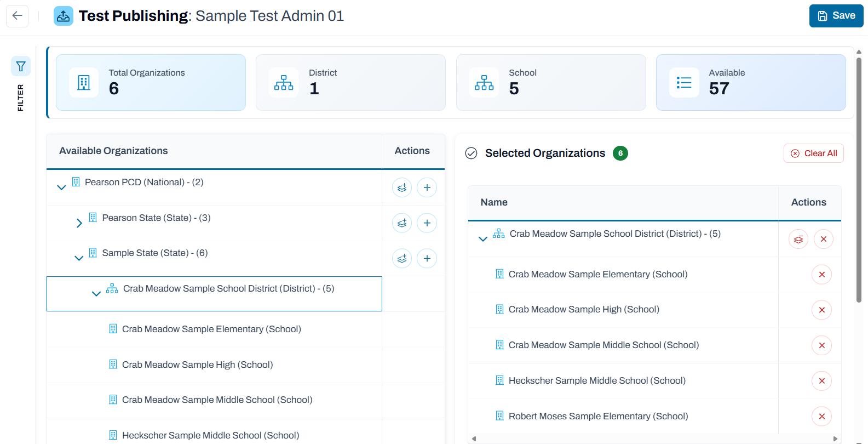The image size is (868, 444).
Task: Select the Available 57 card
Action: [751, 82]
